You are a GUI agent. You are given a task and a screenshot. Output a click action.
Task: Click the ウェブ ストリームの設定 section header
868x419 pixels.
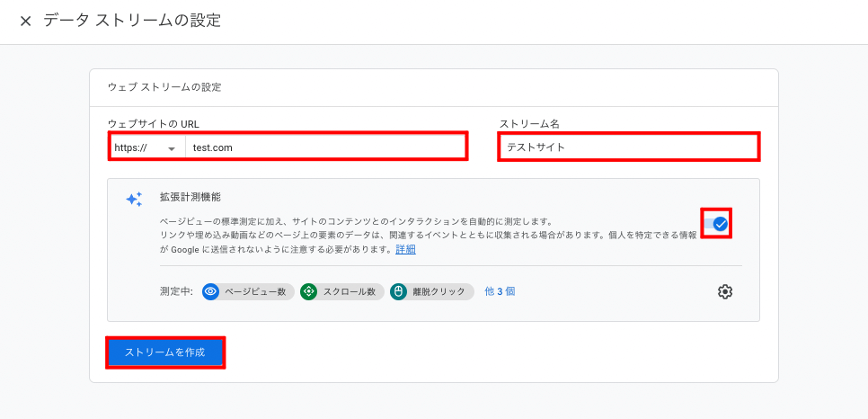pos(164,87)
